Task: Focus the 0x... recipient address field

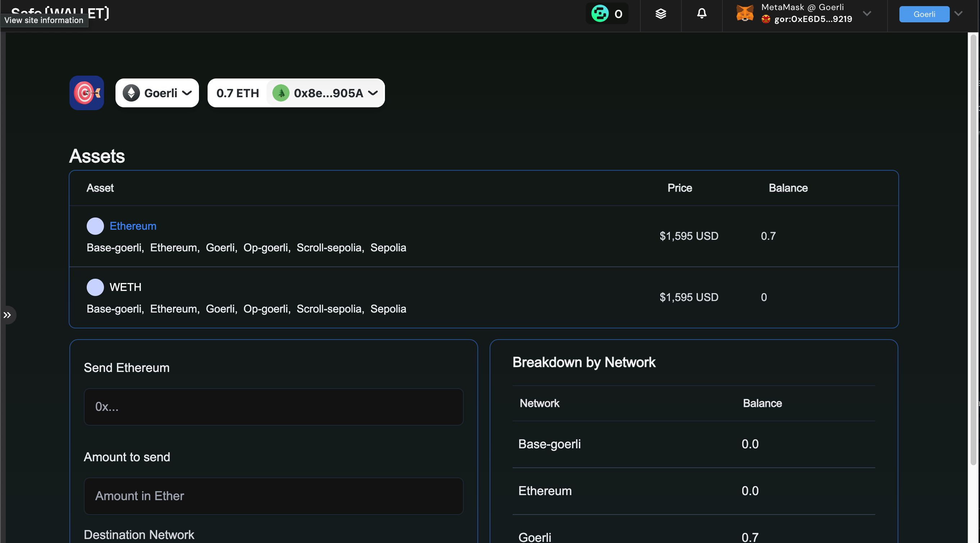Action: (x=273, y=407)
